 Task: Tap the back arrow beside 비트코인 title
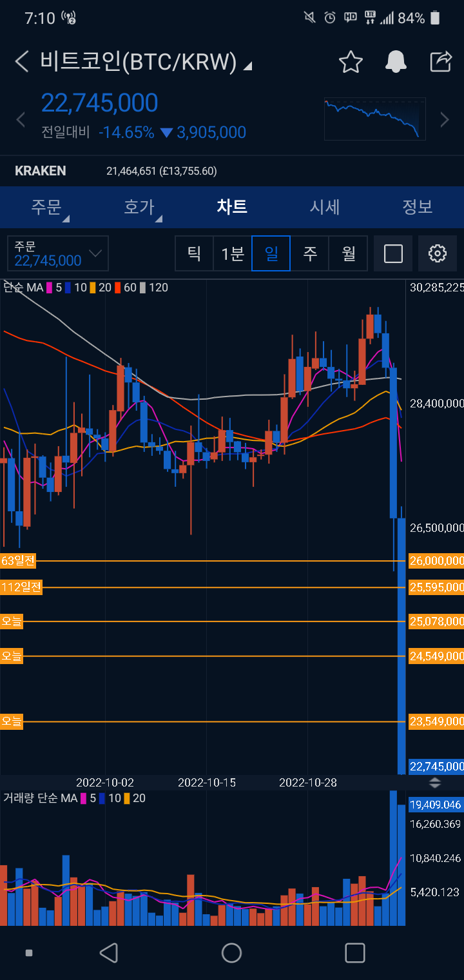(22, 62)
